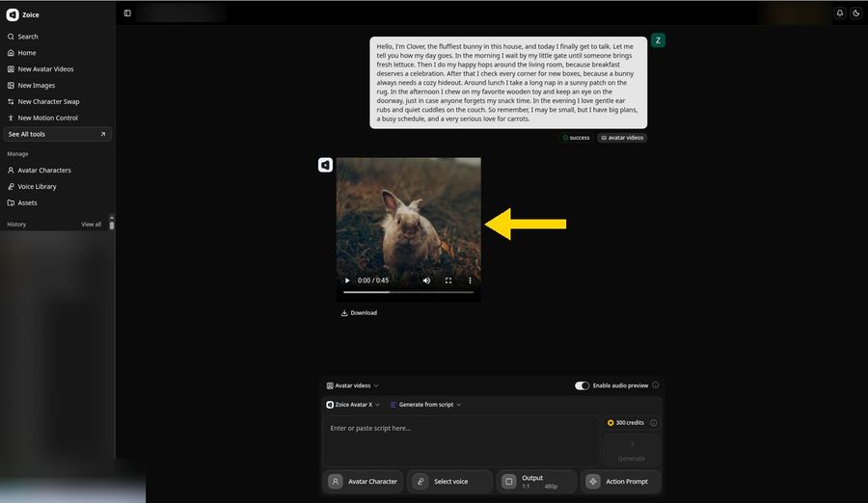Viewport: 868px width, 503px height.
Task: Click the Zoice response logo icon
Action: pyautogui.click(x=326, y=165)
